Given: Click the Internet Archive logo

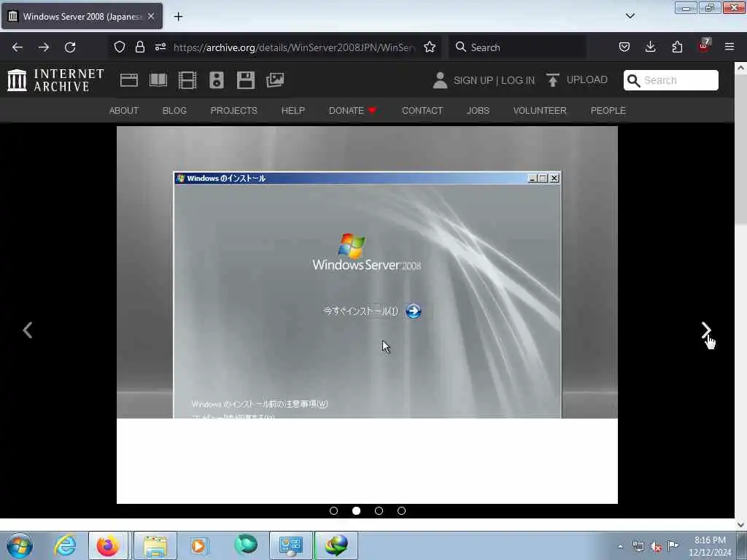Looking at the screenshot, I should pos(55,80).
